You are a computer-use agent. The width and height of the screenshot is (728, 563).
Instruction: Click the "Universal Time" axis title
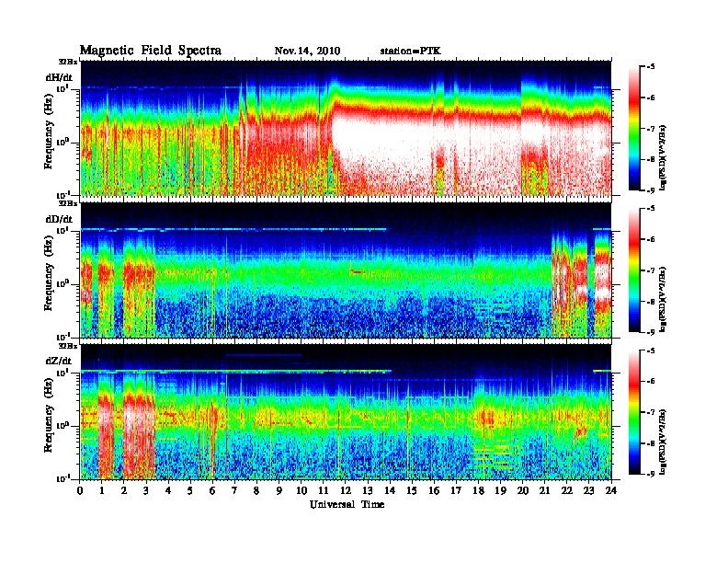click(x=347, y=504)
